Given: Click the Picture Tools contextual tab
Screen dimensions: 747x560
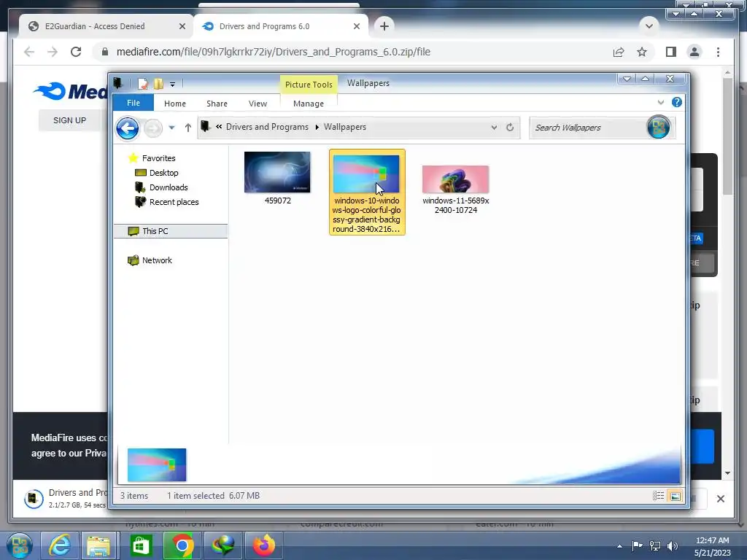Looking at the screenshot, I should point(309,85).
